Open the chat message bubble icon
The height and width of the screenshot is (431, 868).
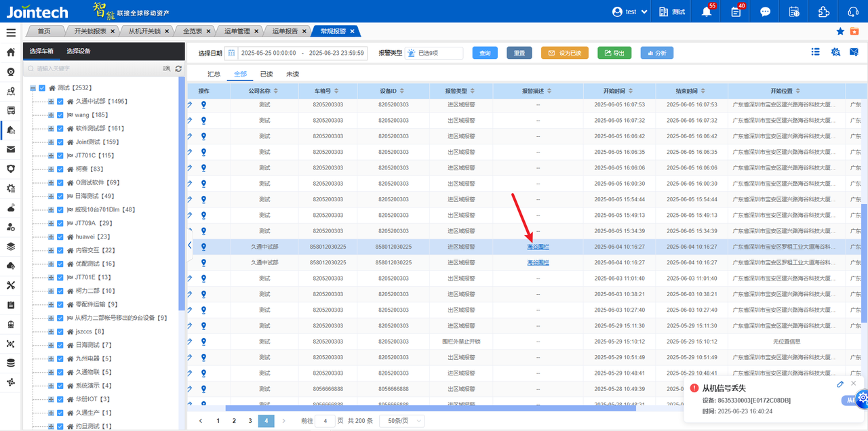pyautogui.click(x=765, y=12)
